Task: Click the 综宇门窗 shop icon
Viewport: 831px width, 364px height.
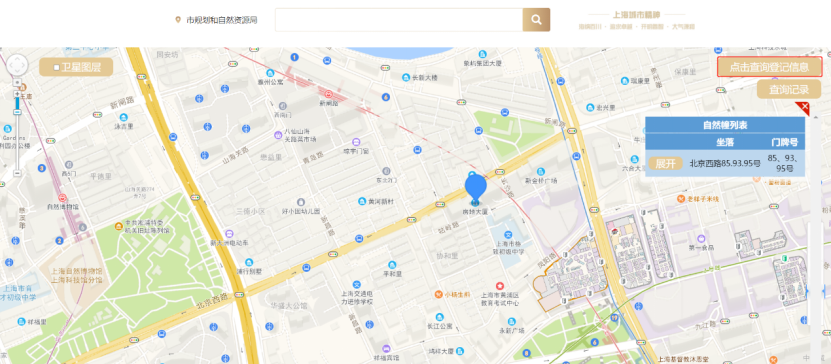Action: coord(356,142)
